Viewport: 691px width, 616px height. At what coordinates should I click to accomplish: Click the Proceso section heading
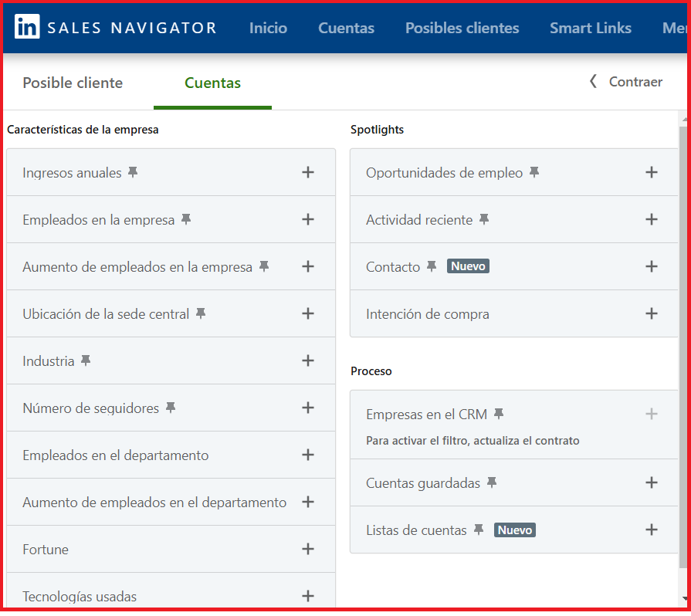click(371, 371)
